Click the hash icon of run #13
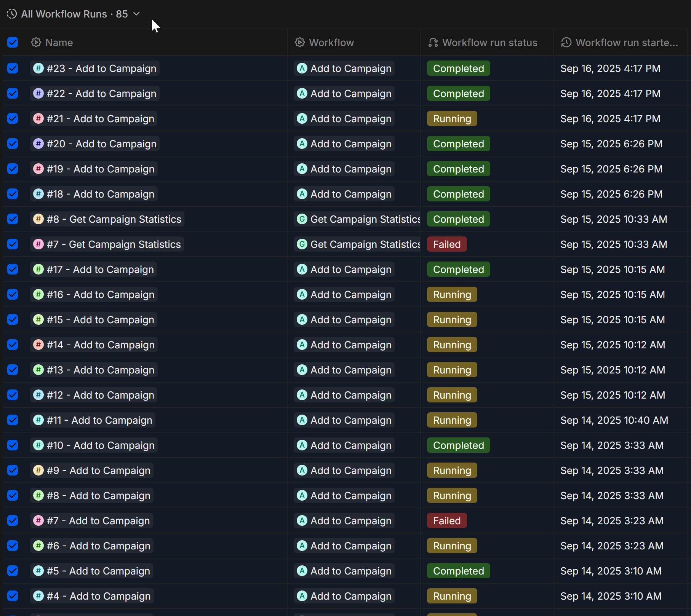691x616 pixels. point(38,370)
